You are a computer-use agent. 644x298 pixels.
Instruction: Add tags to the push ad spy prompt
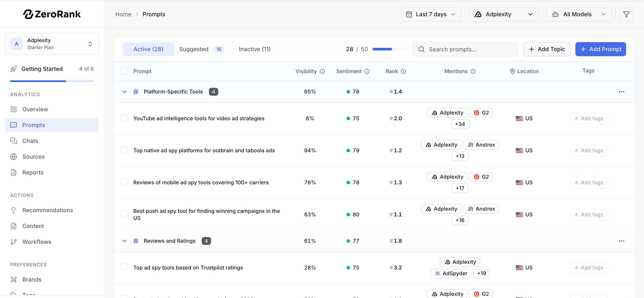(588, 214)
